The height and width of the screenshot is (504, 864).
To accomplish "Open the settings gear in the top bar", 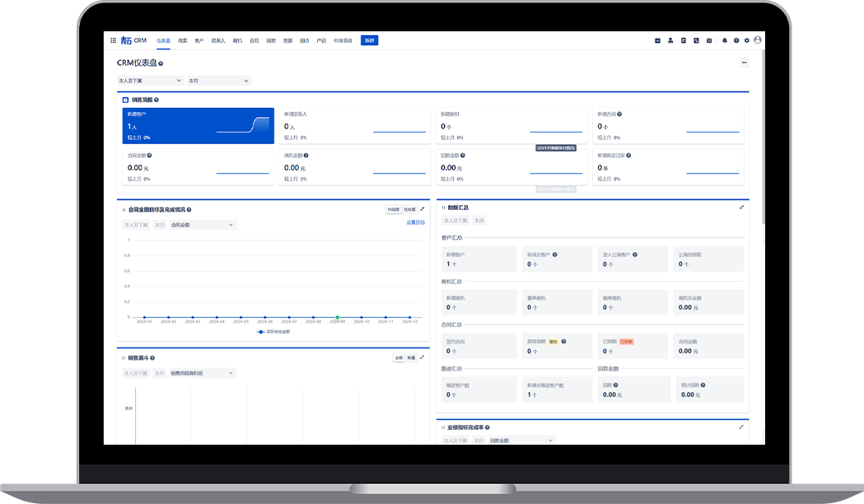I will pos(747,40).
